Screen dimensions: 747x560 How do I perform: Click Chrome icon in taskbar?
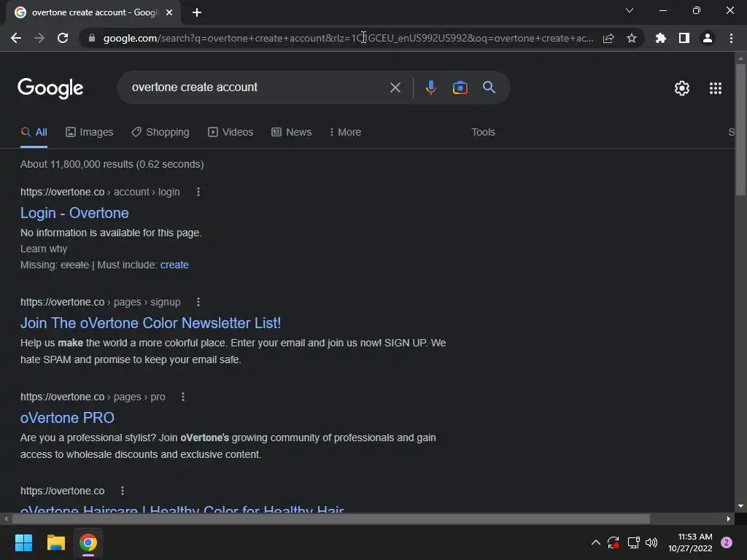coord(88,542)
